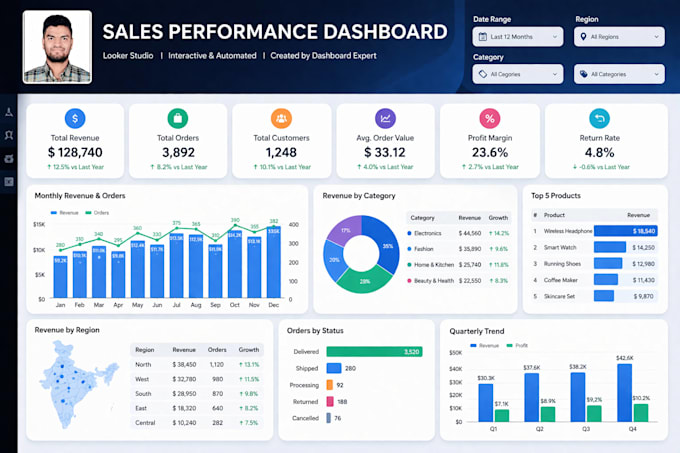Image resolution: width=680 pixels, height=453 pixels.
Task: Click the $ 128,740 Total Revenue value
Action: (75, 152)
